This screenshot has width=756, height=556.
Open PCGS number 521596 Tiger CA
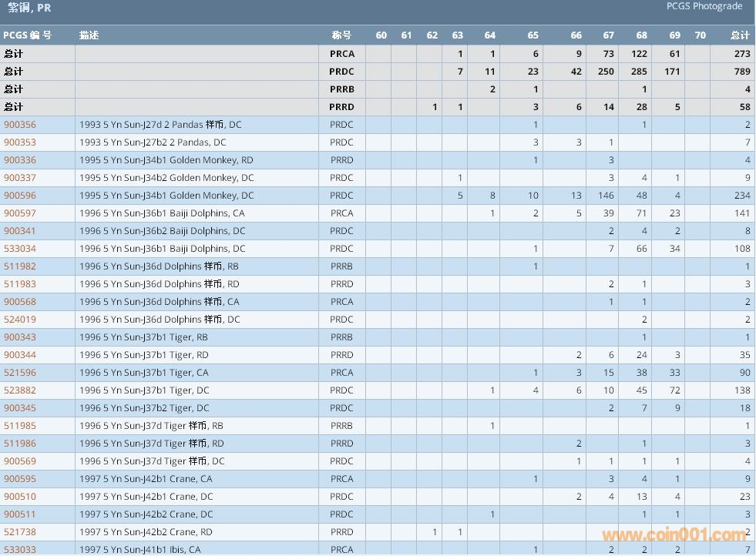pos(20,373)
